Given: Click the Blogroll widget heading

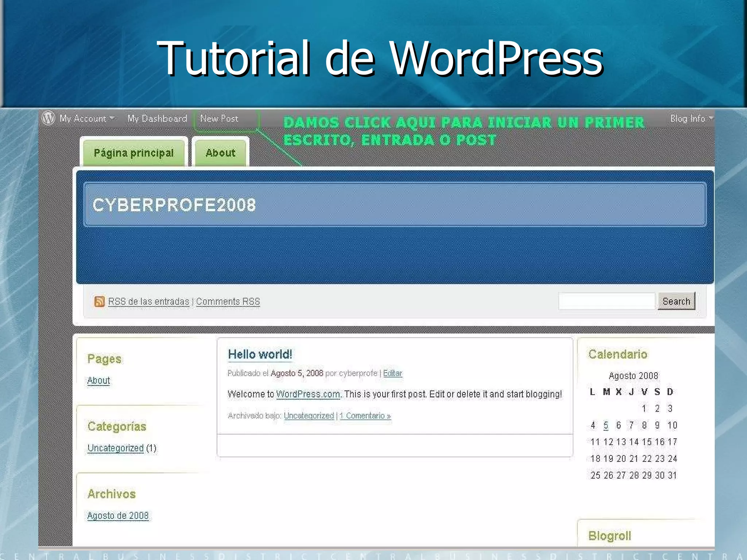Looking at the screenshot, I should point(609,536).
